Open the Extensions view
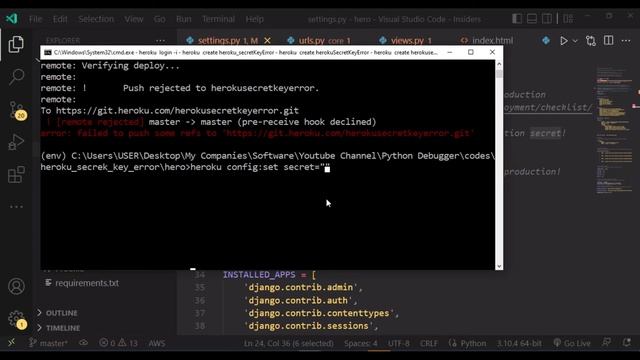Screen dimensions: 640x360 (x=16, y=174)
